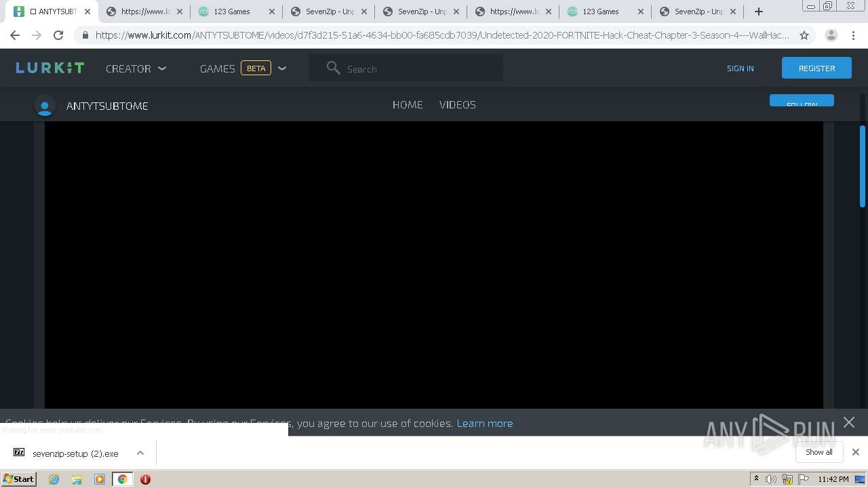
Task: Click the volume speaker tray icon
Action: tap(771, 479)
